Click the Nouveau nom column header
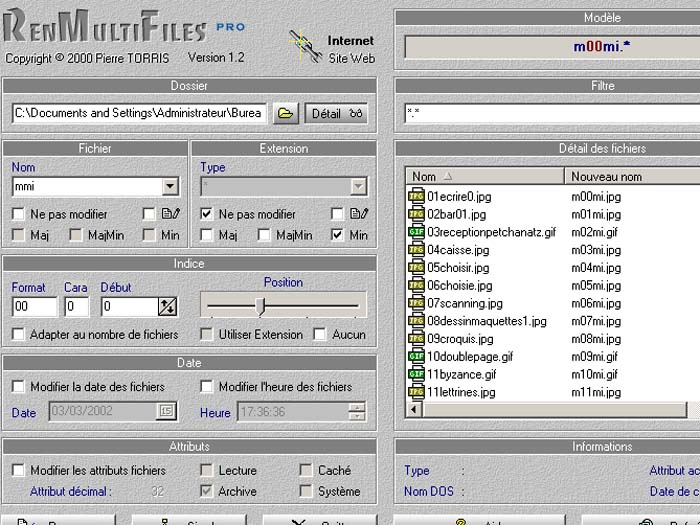 [x=632, y=176]
